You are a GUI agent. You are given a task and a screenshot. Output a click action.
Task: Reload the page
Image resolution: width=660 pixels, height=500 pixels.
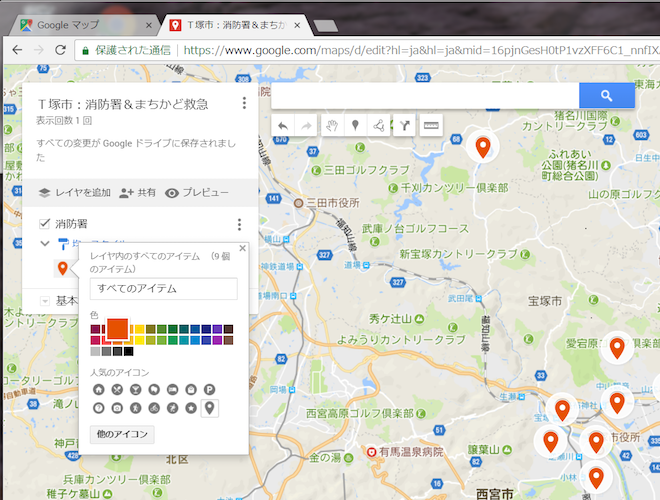(x=61, y=50)
